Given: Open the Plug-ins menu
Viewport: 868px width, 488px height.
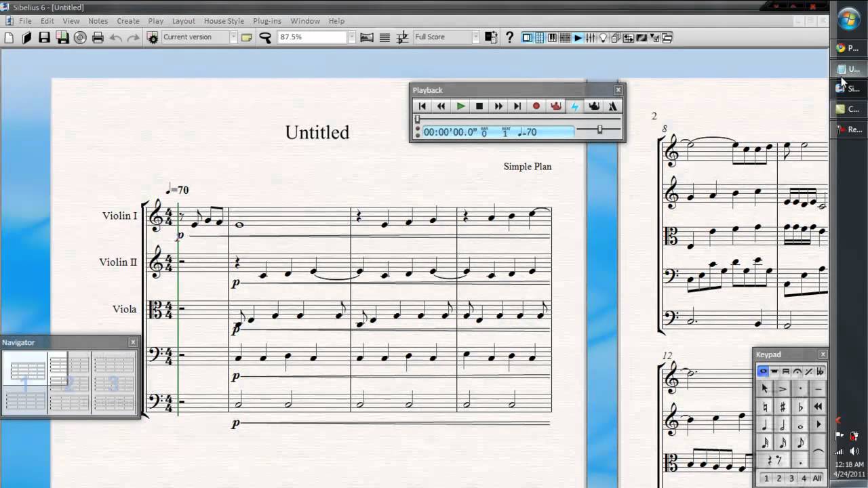Looking at the screenshot, I should [x=267, y=21].
